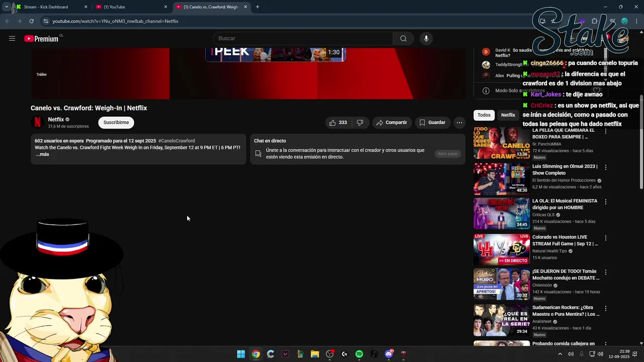This screenshot has width=644, height=362.
Task: Go to YouTube Premium home logo
Action: tap(41, 39)
